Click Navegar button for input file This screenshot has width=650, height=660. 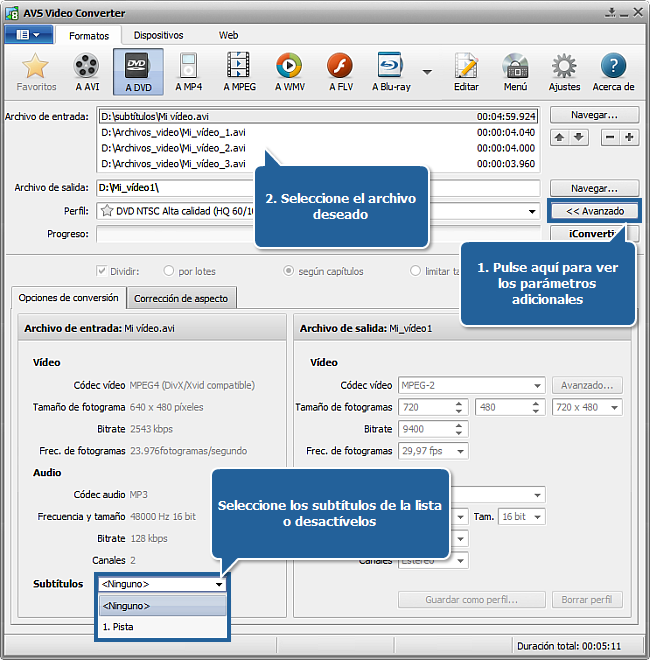pyautogui.click(x=594, y=115)
